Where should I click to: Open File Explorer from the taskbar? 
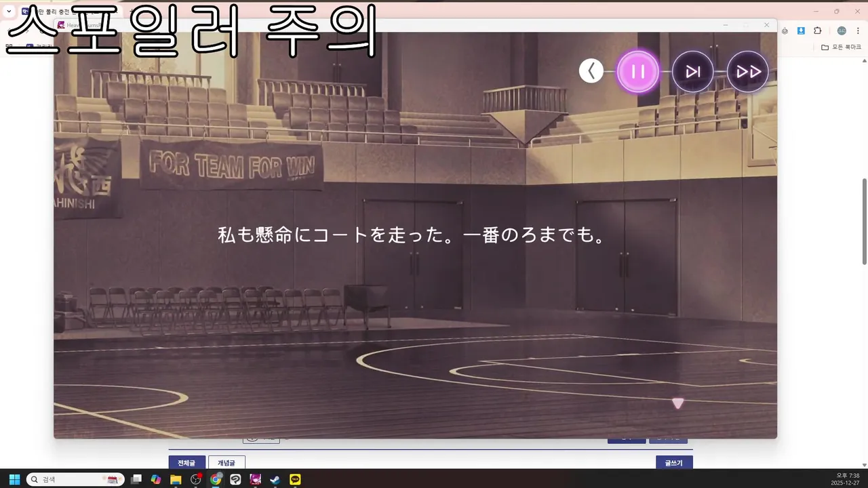[176, 479]
